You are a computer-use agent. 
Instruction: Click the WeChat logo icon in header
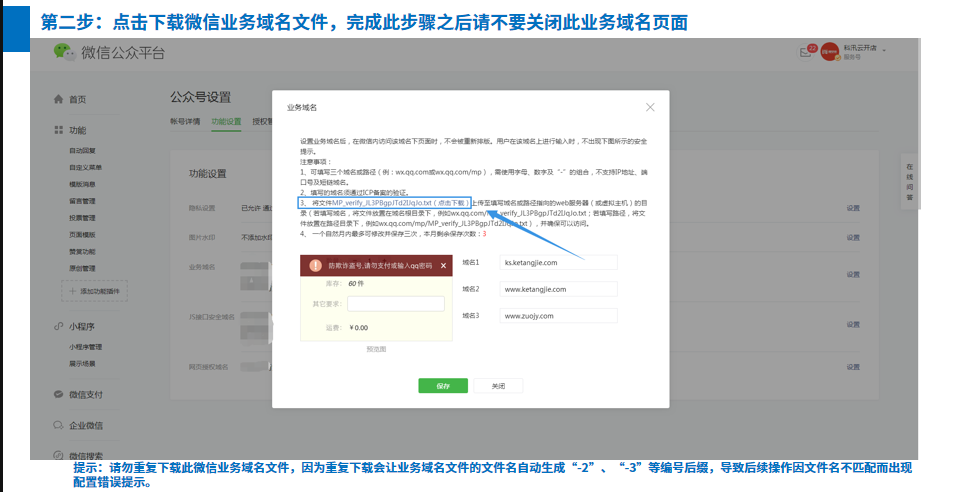click(x=63, y=52)
